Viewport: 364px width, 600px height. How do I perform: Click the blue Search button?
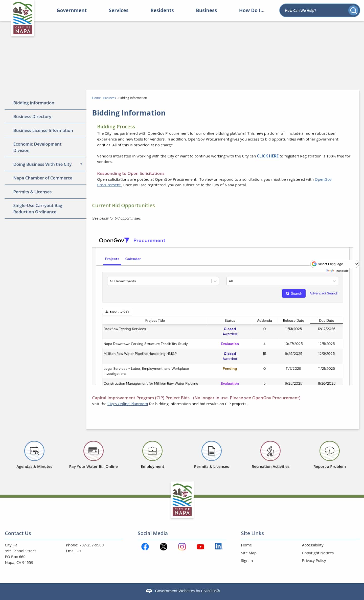(294, 293)
